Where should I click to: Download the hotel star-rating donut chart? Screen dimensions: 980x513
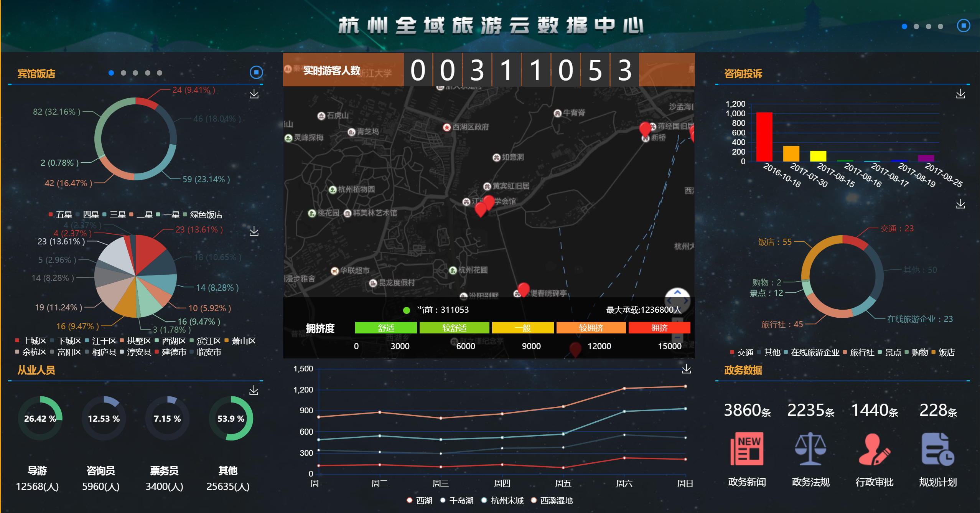(x=254, y=94)
